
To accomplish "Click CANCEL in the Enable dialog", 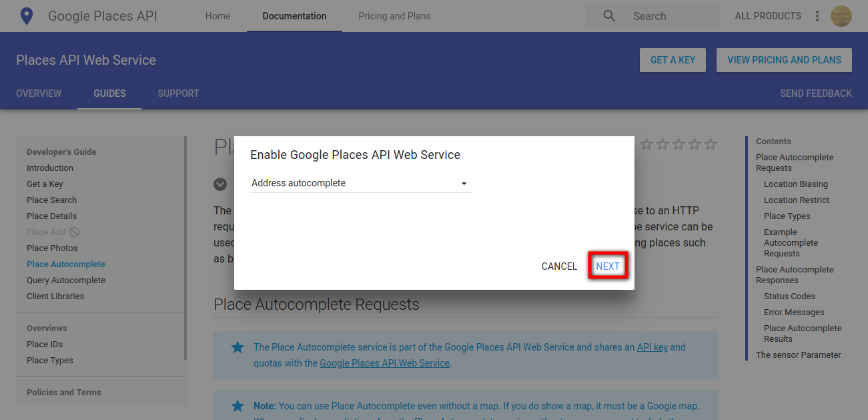I will pyautogui.click(x=559, y=266).
